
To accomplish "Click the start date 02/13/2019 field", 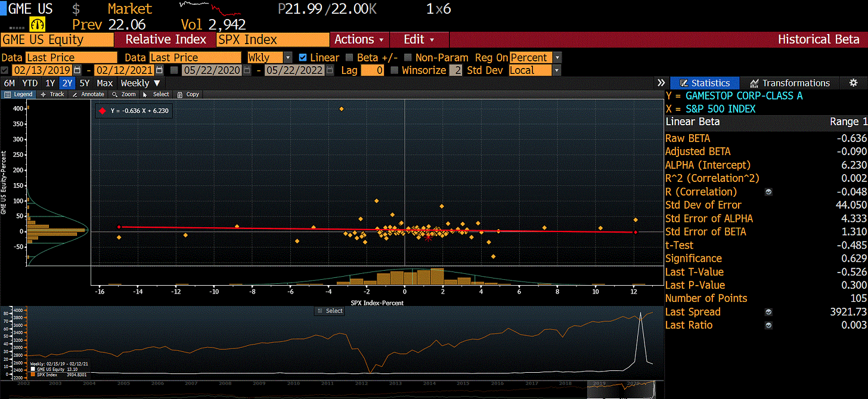I will 42,70.
